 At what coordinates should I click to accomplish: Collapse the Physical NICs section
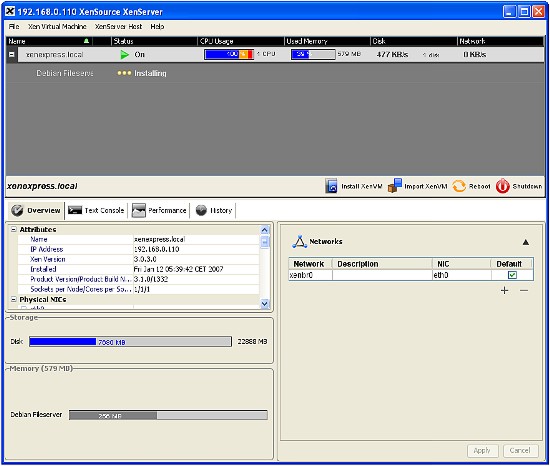pos(14,299)
